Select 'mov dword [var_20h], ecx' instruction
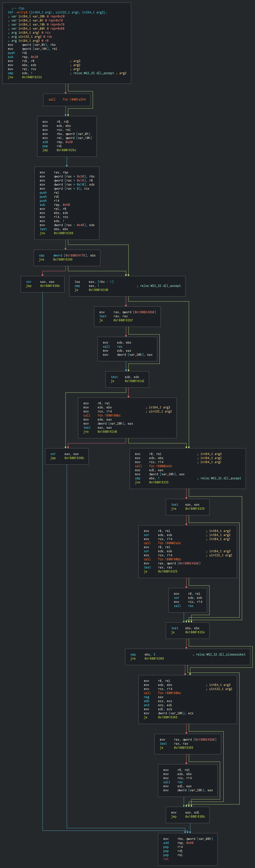Image resolution: width=255 pixels, height=868 pixels. pyautogui.click(x=169, y=713)
